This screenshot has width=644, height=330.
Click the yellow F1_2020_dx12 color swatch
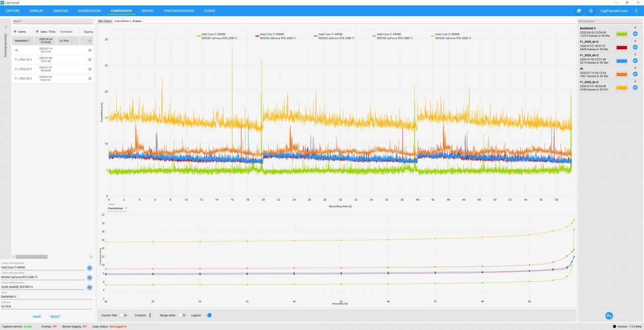click(x=622, y=88)
